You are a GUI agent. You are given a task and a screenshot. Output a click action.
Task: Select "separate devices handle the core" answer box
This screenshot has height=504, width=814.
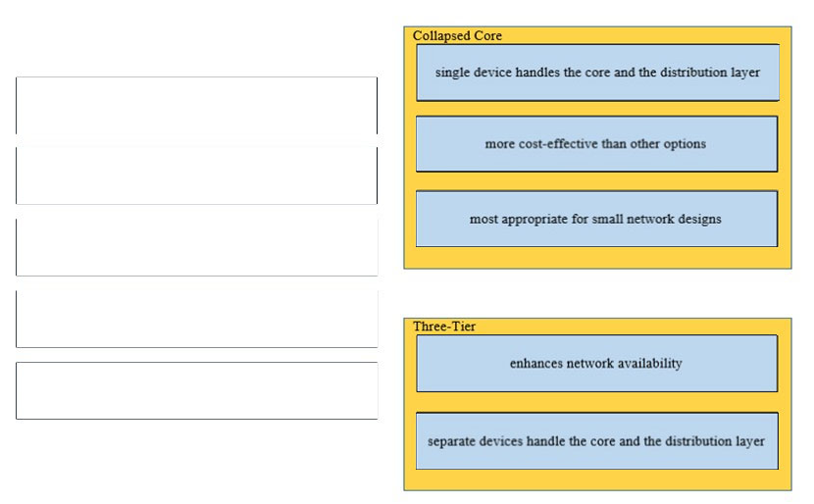(596, 440)
